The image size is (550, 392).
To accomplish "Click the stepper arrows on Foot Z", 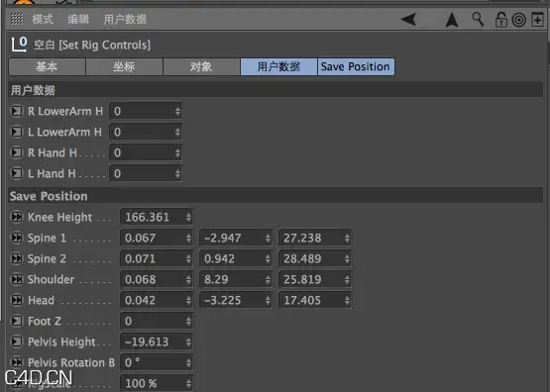I will pos(188,321).
